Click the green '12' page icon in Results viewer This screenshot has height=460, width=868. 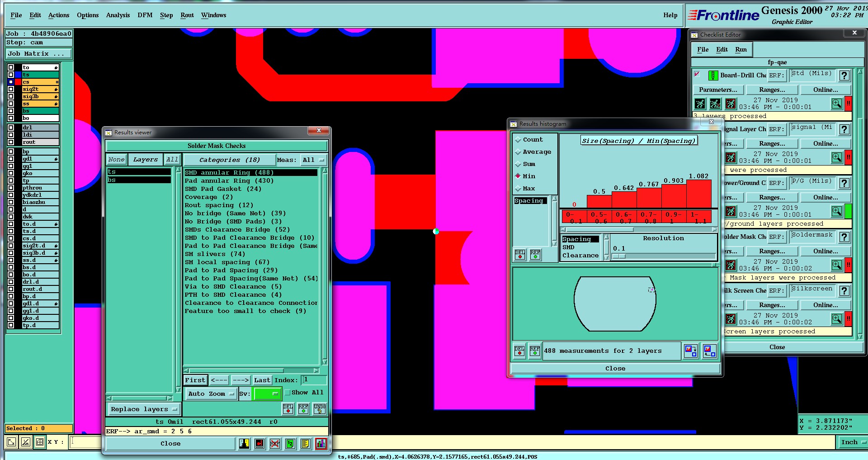pos(290,444)
